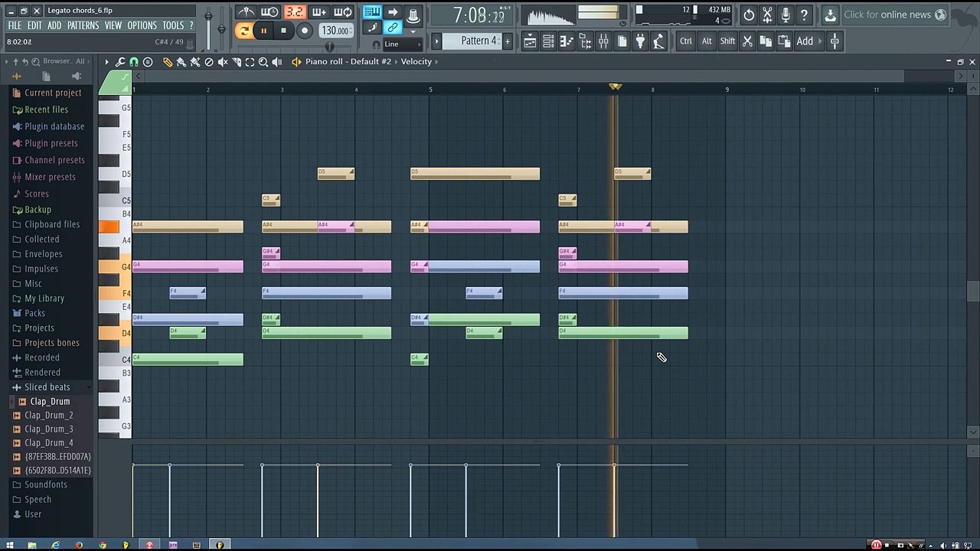
Task: Click the undo history circular arrow icon
Action: pos(749,15)
